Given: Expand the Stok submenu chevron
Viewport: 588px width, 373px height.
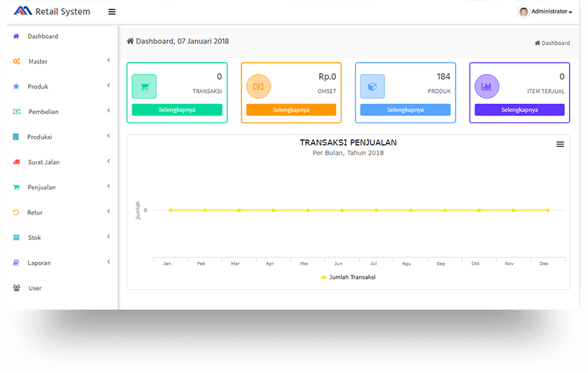Looking at the screenshot, I should pos(108,236).
